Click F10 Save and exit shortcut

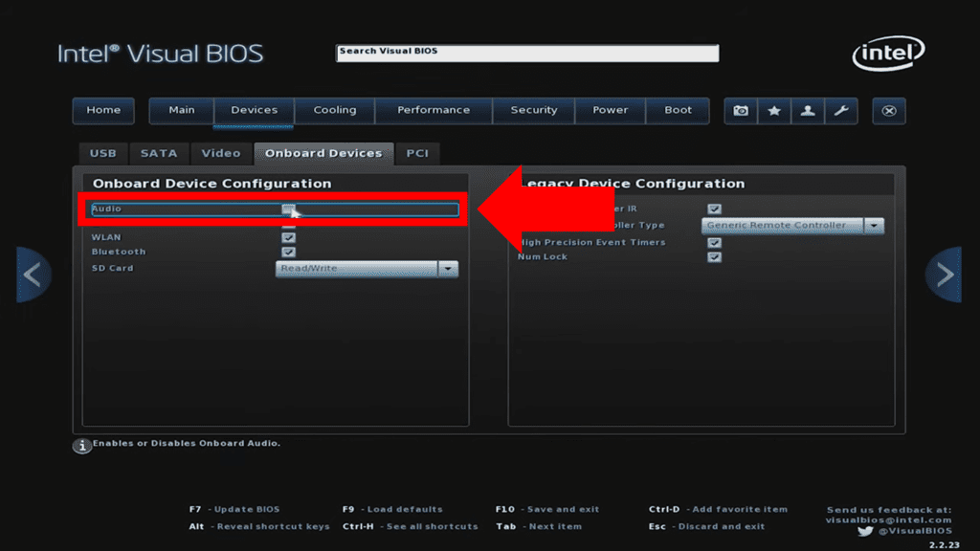(x=547, y=509)
